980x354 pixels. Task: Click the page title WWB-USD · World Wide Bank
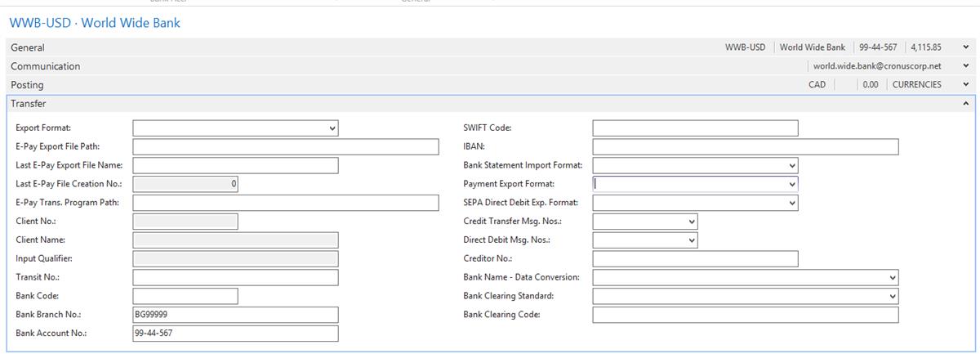point(95,23)
